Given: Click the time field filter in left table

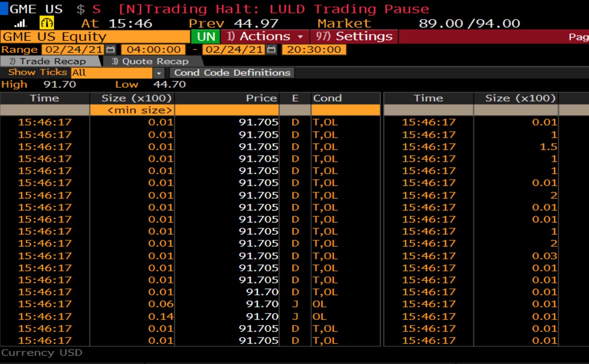Looking at the screenshot, I should click(45, 110).
